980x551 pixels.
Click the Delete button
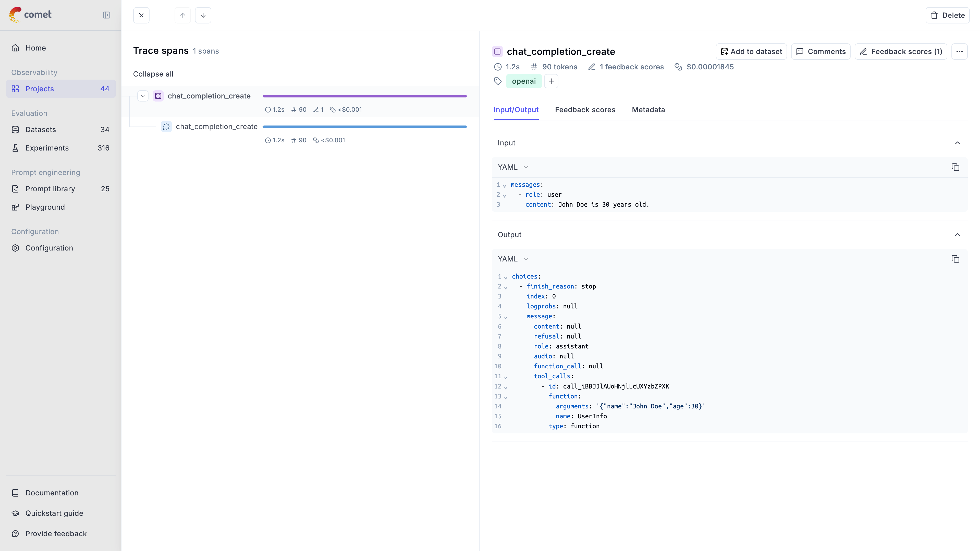pyautogui.click(x=948, y=15)
